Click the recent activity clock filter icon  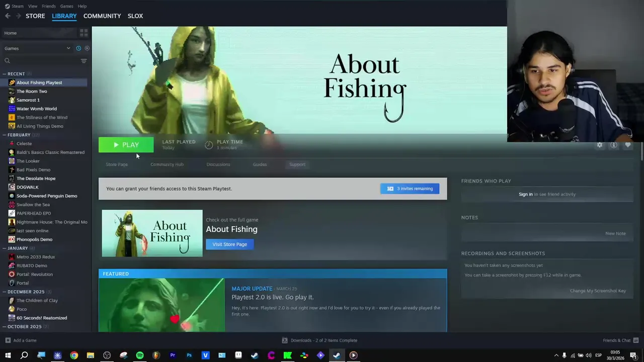[x=78, y=48]
